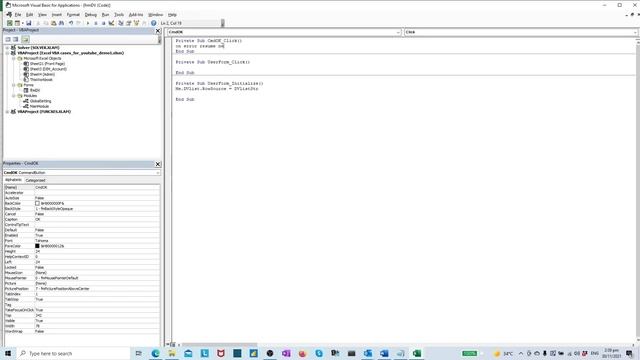Select ThisWorkbook in the project tree
This screenshot has height=360, width=640.
click(41, 80)
